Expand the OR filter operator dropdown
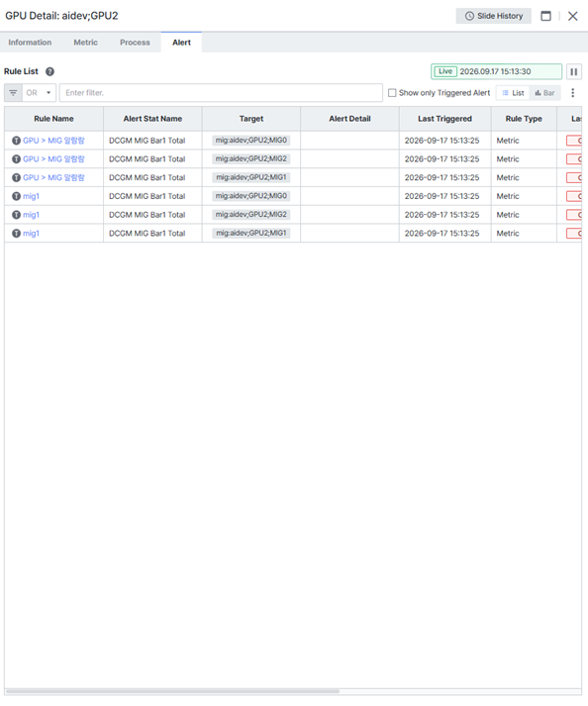The height and width of the screenshot is (706, 588). point(39,93)
